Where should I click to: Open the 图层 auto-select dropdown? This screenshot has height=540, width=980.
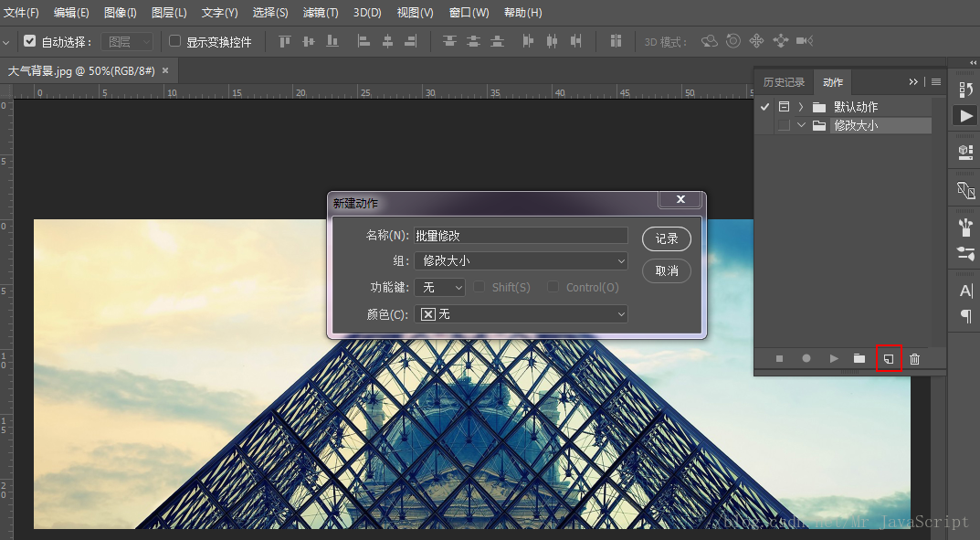click(x=127, y=42)
